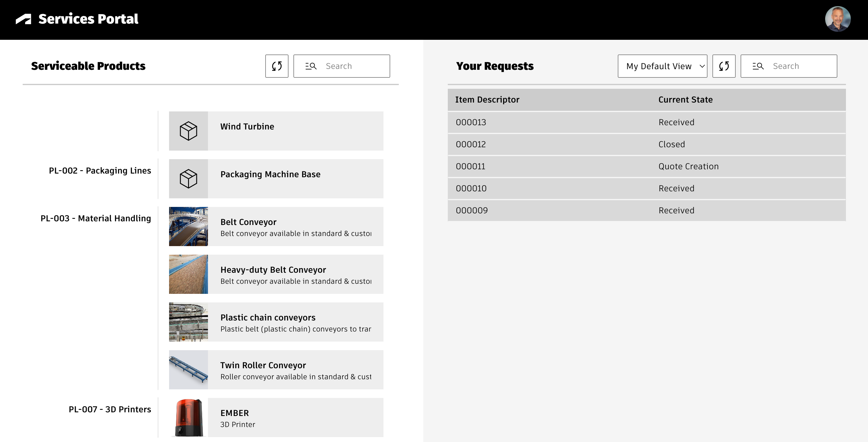Viewport: 868px width, 442px height.
Task: Open the closed request 000012
Action: [646, 144]
